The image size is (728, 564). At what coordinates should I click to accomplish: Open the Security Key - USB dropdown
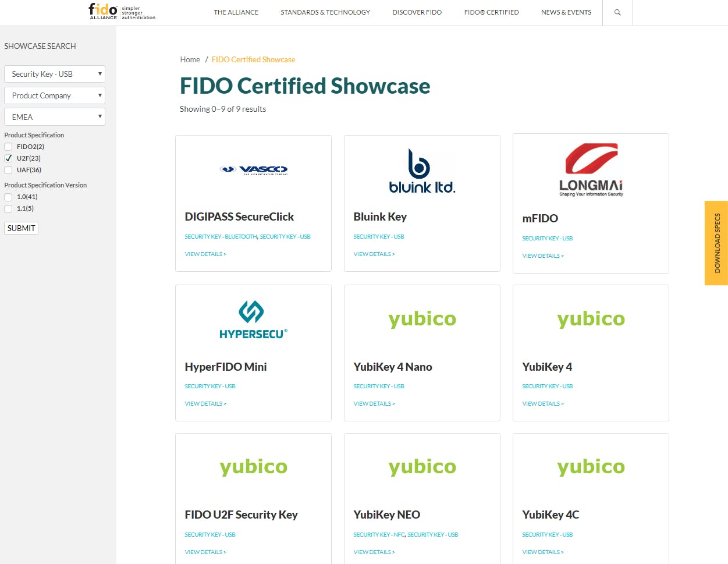[x=55, y=74]
